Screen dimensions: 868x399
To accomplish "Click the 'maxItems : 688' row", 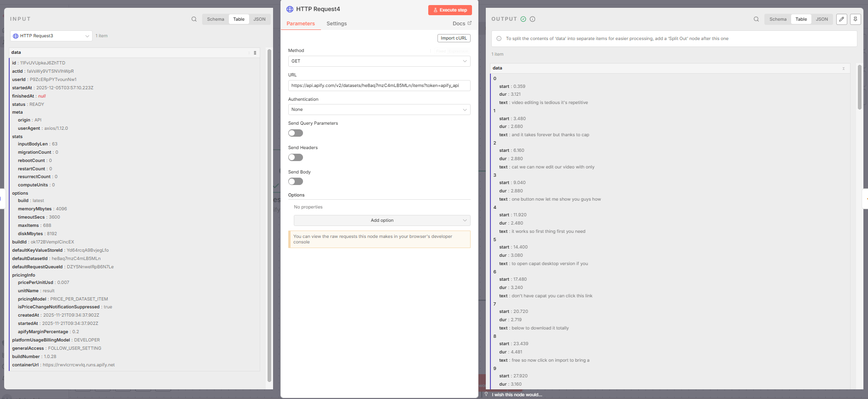I will pos(35,226).
